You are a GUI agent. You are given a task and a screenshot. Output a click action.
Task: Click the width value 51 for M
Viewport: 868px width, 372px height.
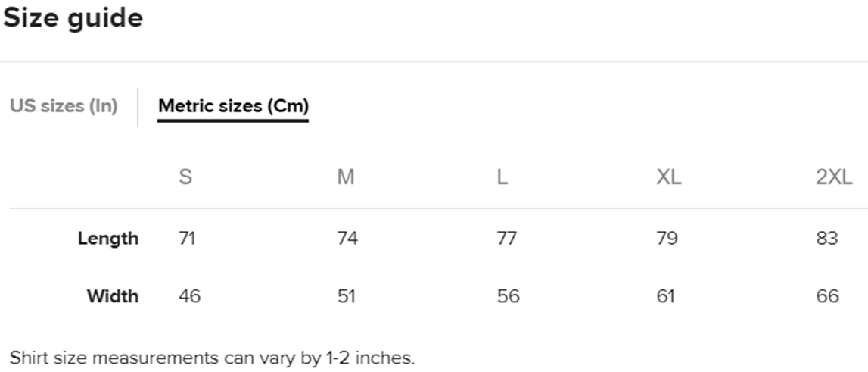click(x=347, y=295)
